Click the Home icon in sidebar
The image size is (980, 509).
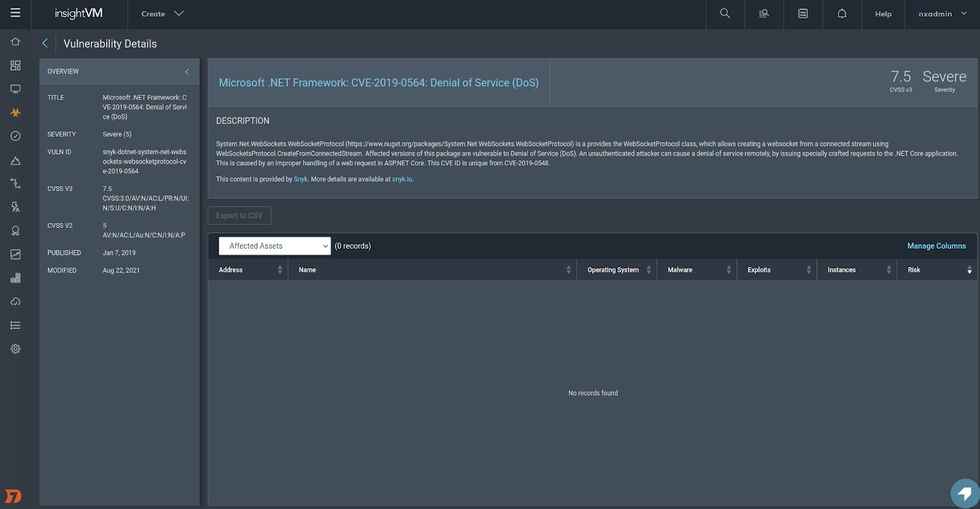click(15, 42)
